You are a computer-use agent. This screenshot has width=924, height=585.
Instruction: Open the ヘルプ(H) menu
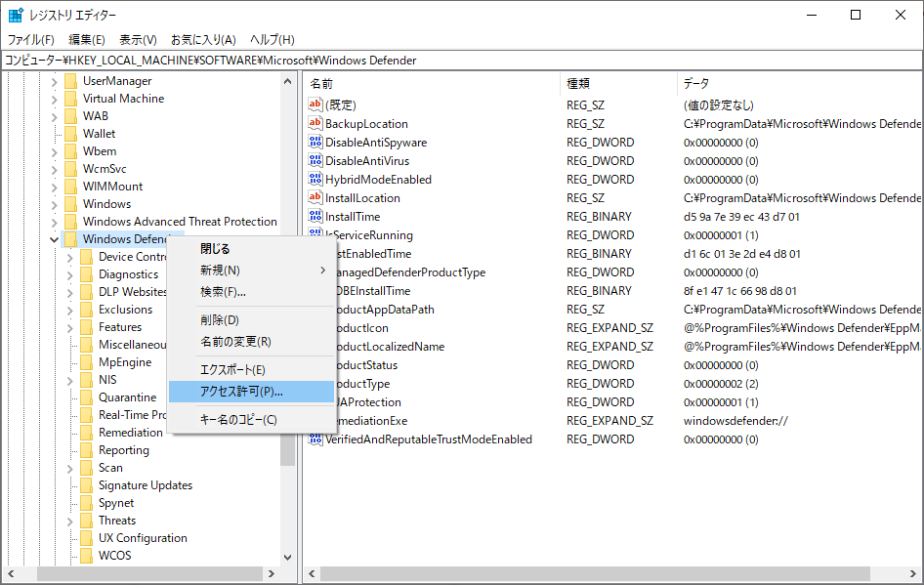tap(273, 39)
